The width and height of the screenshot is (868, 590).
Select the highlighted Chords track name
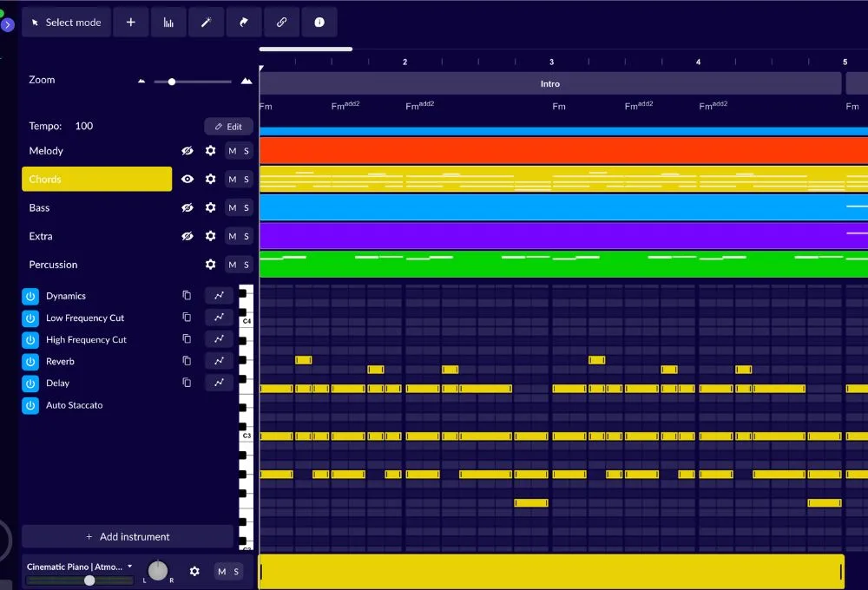[97, 179]
